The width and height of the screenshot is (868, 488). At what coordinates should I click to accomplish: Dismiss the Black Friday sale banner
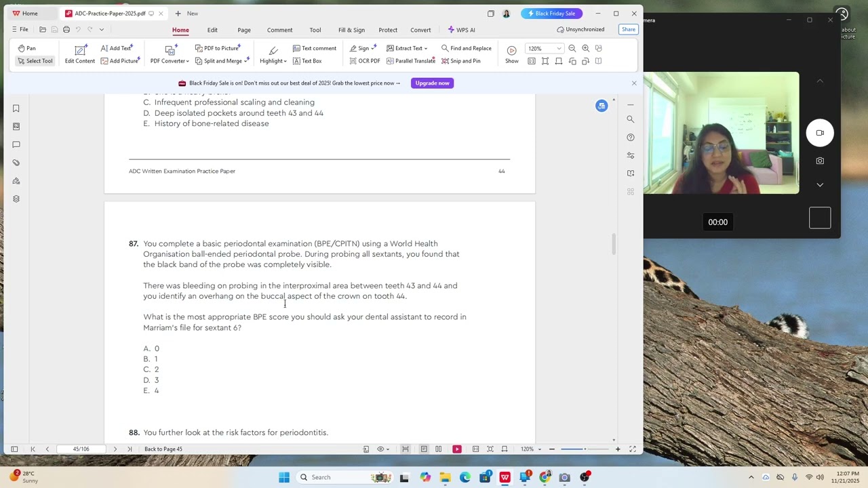[x=634, y=83]
